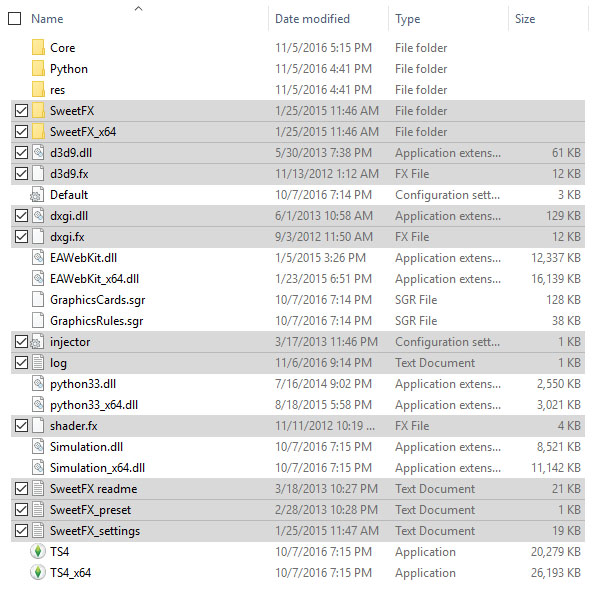607x597 pixels.
Task: Uncheck the injector checkbox
Action: click(x=21, y=342)
